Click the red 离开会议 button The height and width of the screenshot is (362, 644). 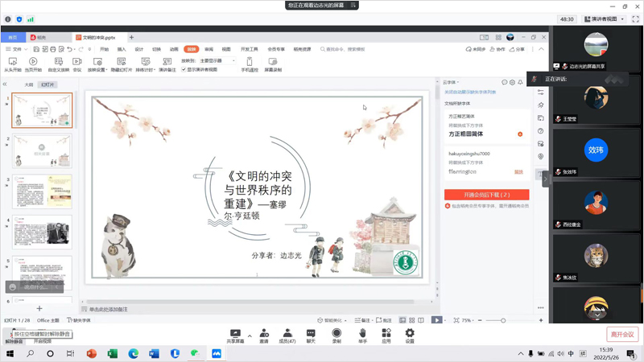pos(621,335)
